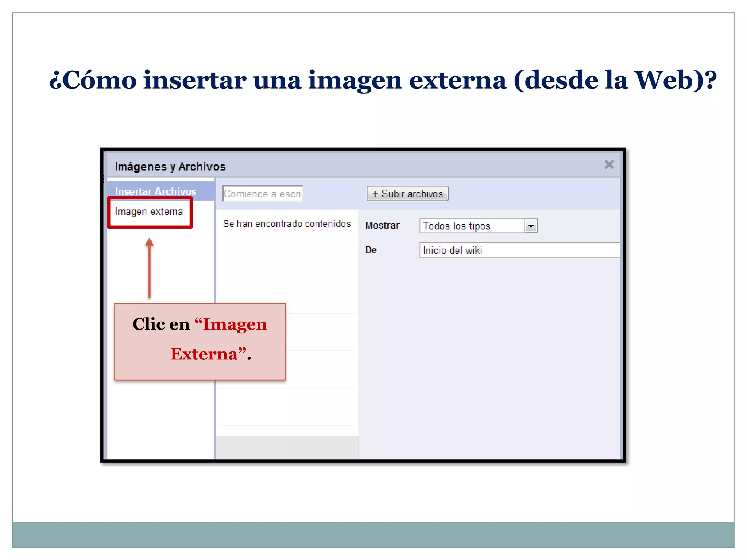The width and height of the screenshot is (747, 560).
Task: Click the dialog title Imágenes y Archivos
Action: pos(170,167)
